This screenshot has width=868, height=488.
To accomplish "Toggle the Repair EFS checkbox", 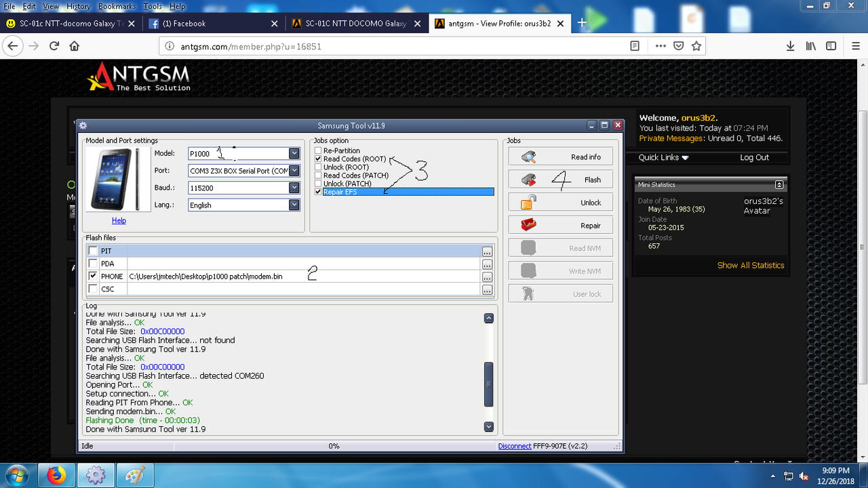I will coord(318,192).
